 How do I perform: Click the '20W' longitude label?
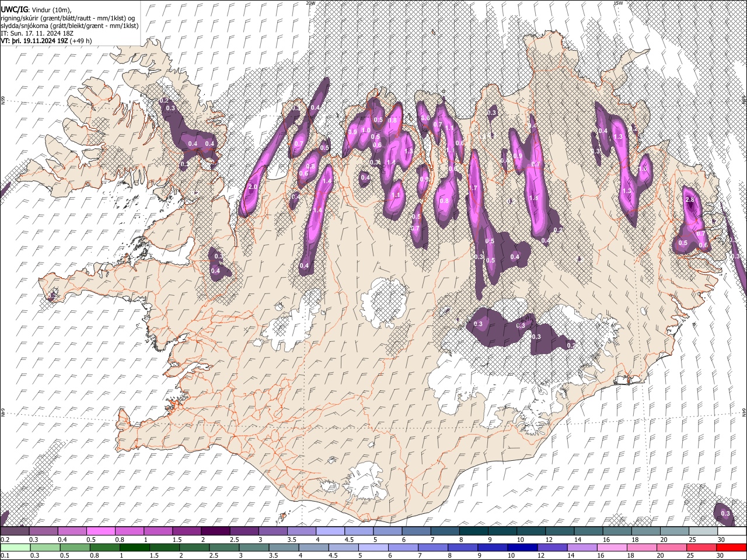click(310, 3)
